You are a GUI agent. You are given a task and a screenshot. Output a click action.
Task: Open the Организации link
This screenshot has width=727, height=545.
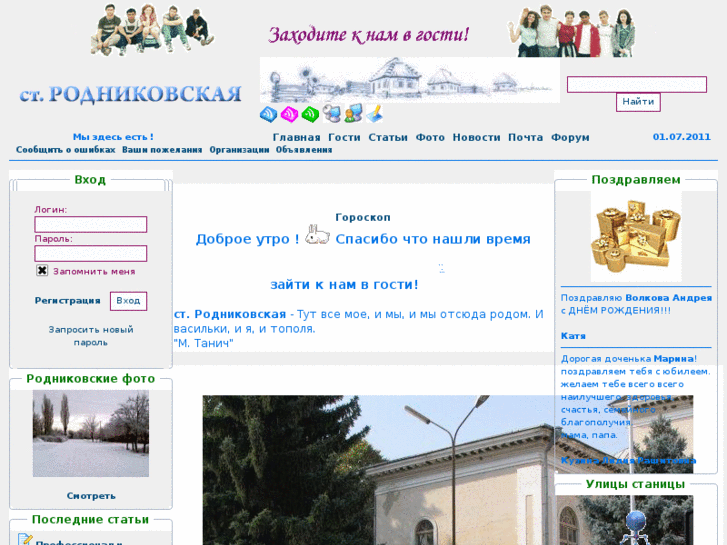[x=239, y=150]
